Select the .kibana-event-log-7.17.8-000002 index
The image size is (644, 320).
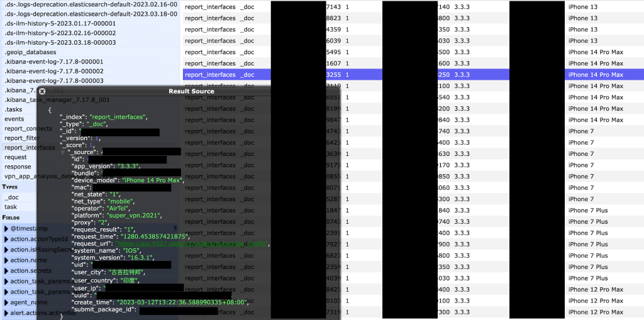(x=53, y=71)
